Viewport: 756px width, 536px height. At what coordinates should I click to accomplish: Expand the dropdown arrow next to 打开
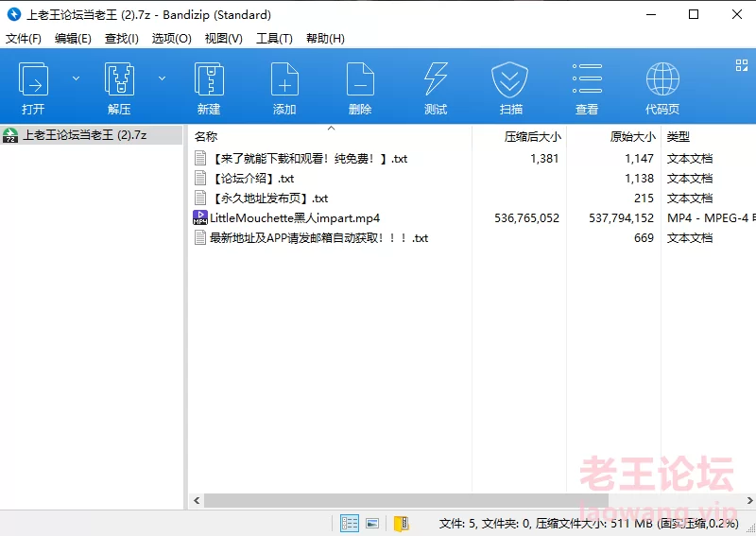tap(76, 78)
